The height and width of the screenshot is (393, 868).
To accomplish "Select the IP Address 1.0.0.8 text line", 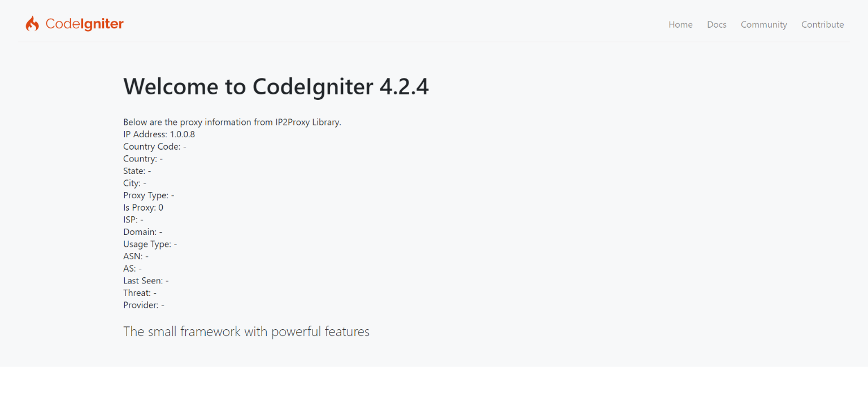I will (159, 134).
